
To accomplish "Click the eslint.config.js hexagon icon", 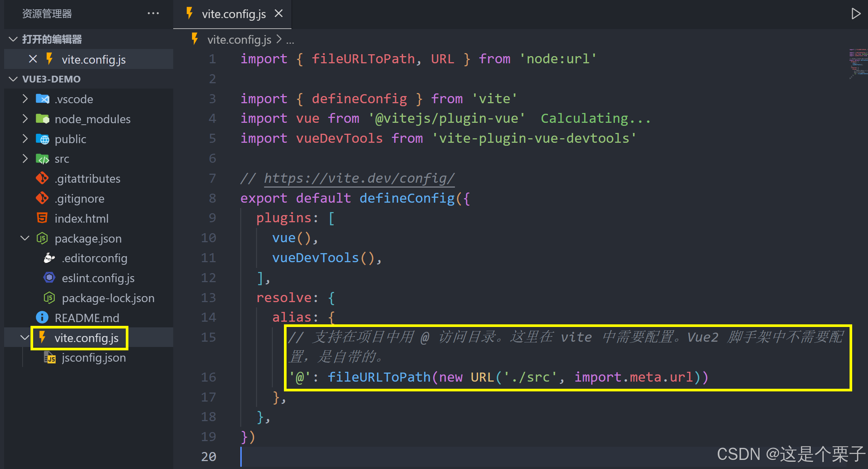I will click(x=49, y=278).
